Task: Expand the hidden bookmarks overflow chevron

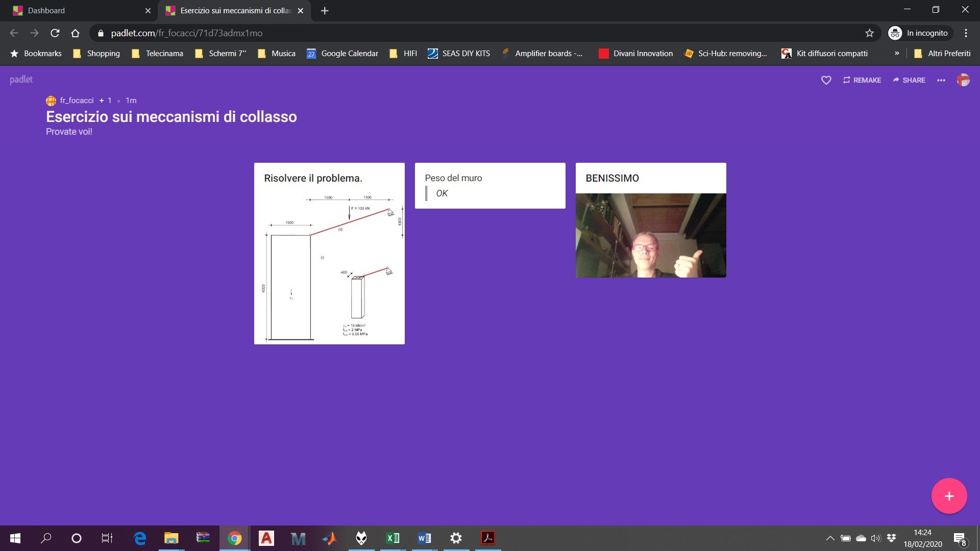Action: click(x=897, y=53)
